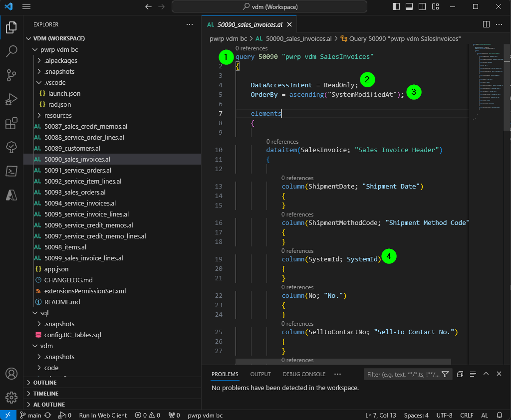Collapse the vdm folder
The width and height of the screenshot is (511, 420).
point(112,346)
